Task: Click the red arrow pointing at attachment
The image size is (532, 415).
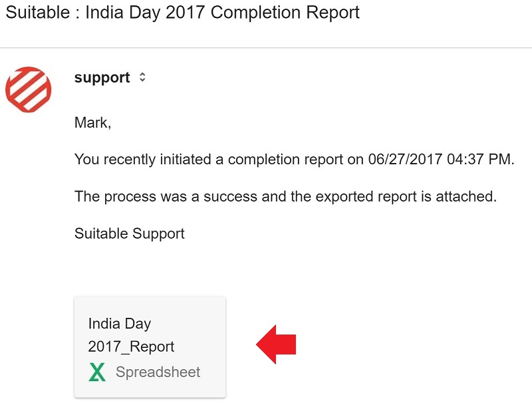Action: [x=276, y=345]
